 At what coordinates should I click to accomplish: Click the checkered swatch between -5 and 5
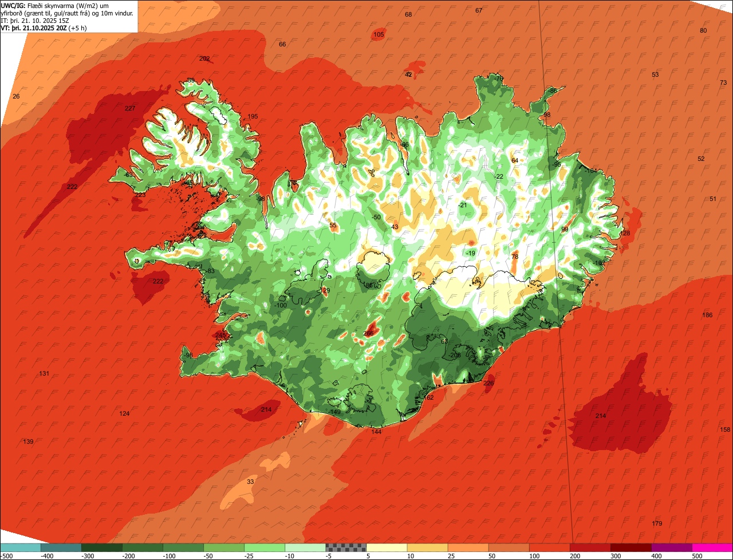[346, 547]
